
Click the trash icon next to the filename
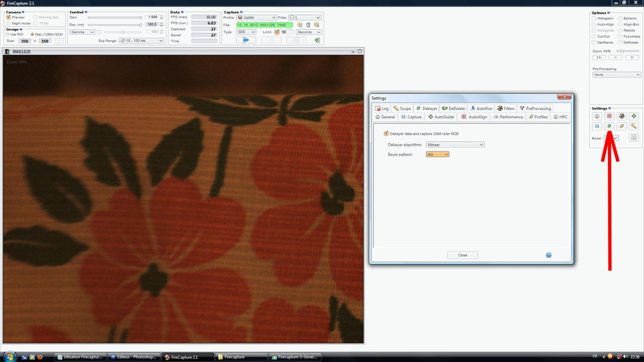[308, 25]
